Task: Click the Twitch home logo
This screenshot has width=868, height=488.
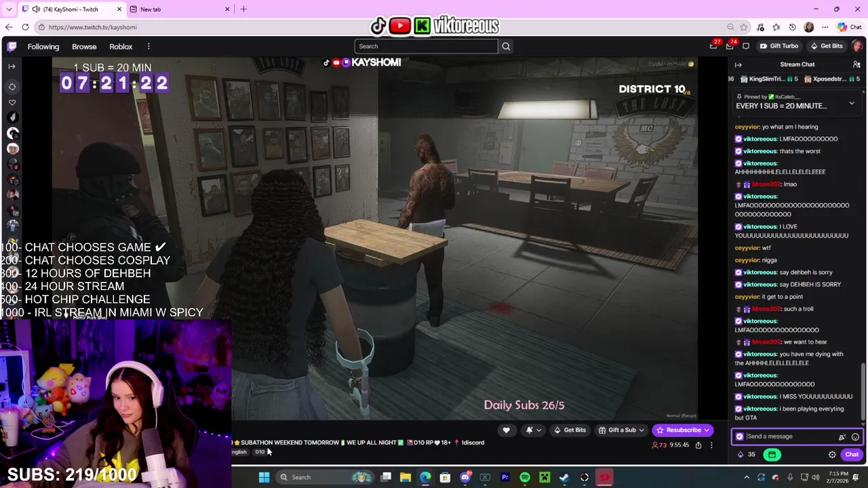Action: pyautogui.click(x=12, y=46)
